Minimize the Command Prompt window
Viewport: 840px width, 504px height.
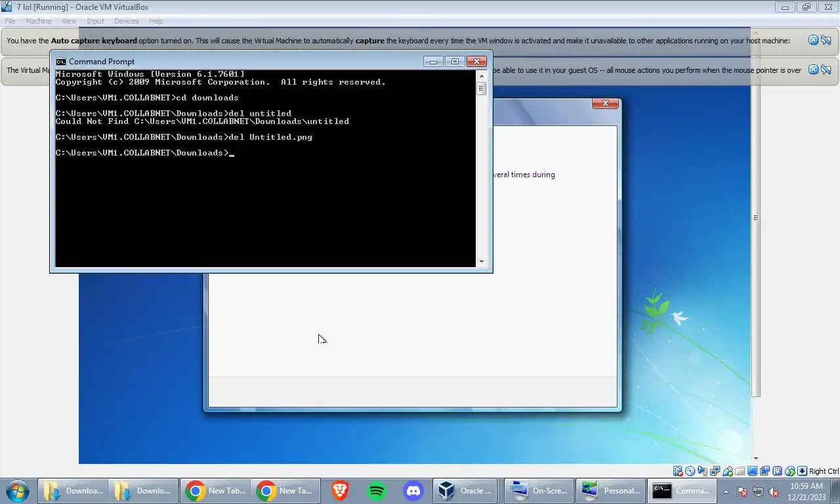pos(433,62)
